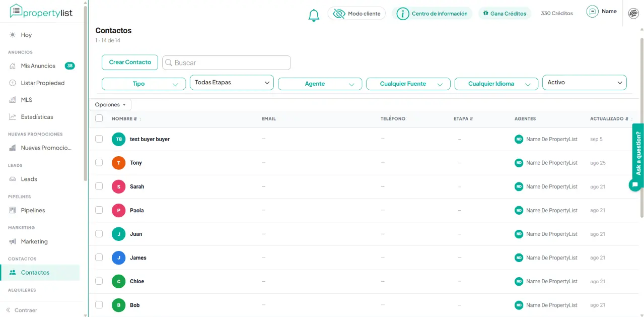Open the Tipo filter dropdown

coord(144,84)
